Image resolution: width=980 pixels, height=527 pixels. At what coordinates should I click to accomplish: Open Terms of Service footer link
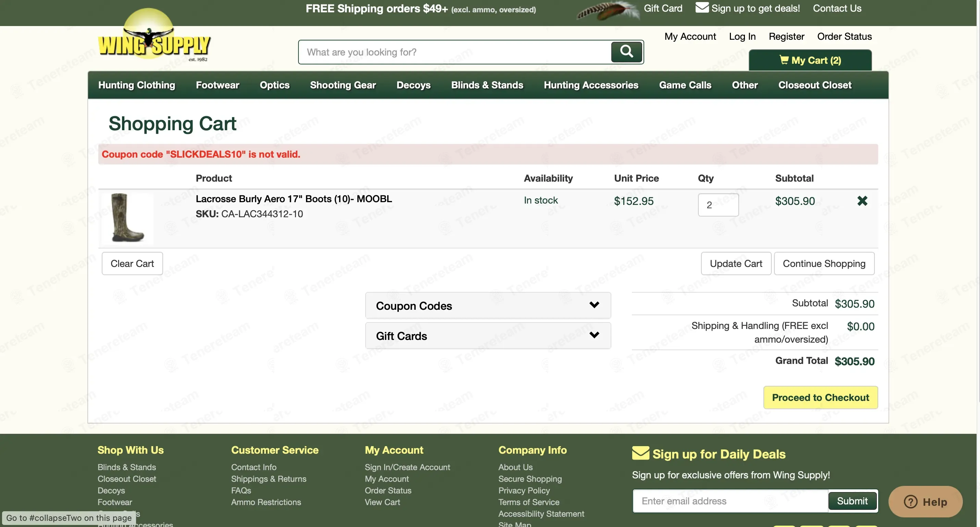529,502
